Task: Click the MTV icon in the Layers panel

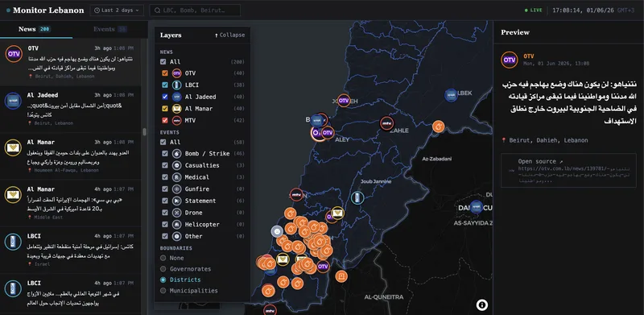Action: (x=176, y=121)
